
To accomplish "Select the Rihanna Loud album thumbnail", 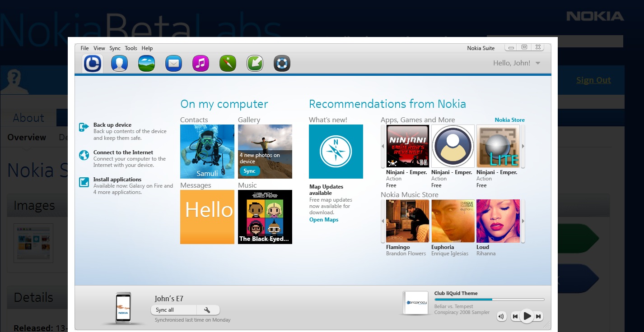I will pyautogui.click(x=498, y=221).
